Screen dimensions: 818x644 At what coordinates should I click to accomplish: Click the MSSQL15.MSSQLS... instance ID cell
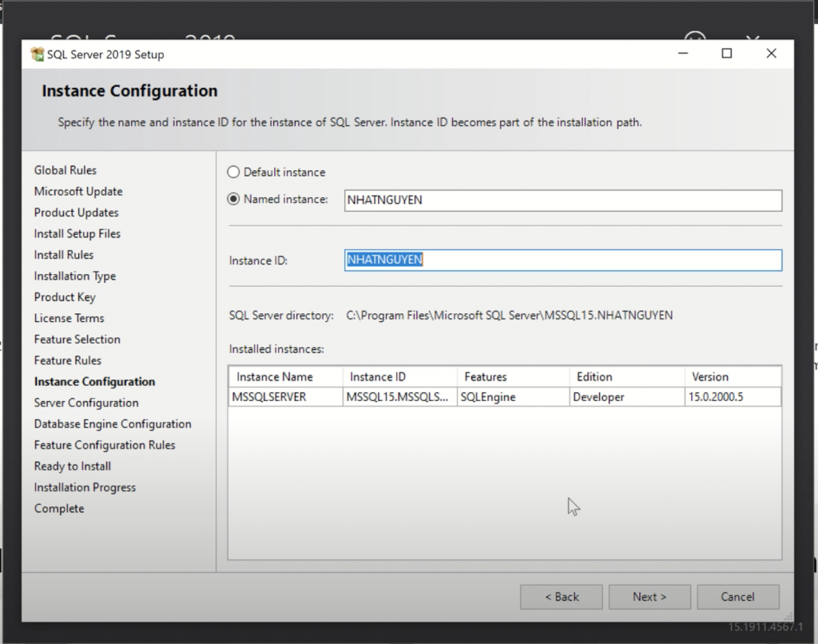click(400, 397)
